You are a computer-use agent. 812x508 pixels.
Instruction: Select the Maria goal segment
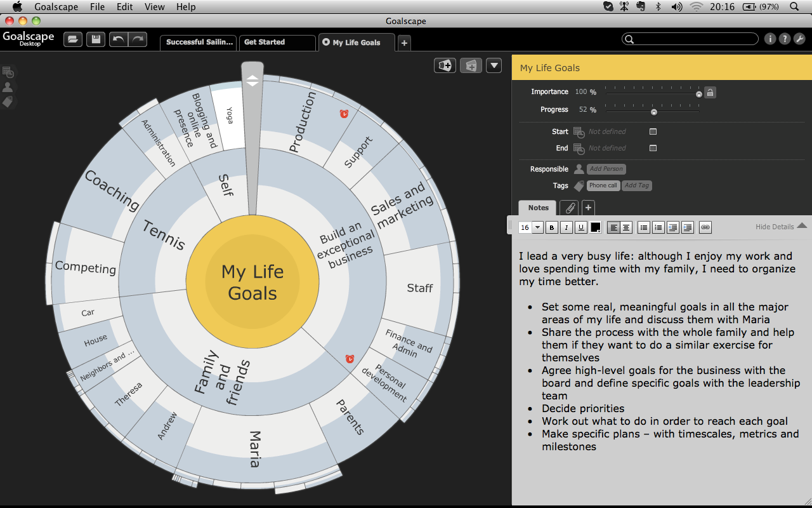(254, 448)
